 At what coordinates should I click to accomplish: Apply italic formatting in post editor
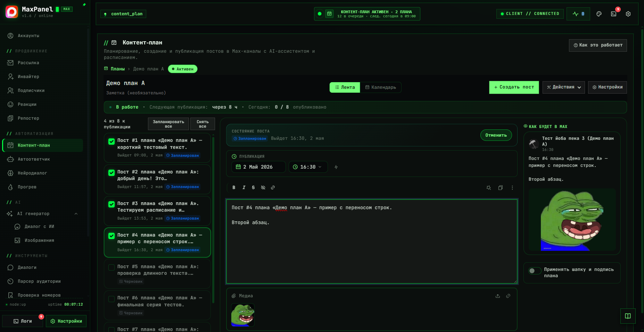pyautogui.click(x=243, y=188)
